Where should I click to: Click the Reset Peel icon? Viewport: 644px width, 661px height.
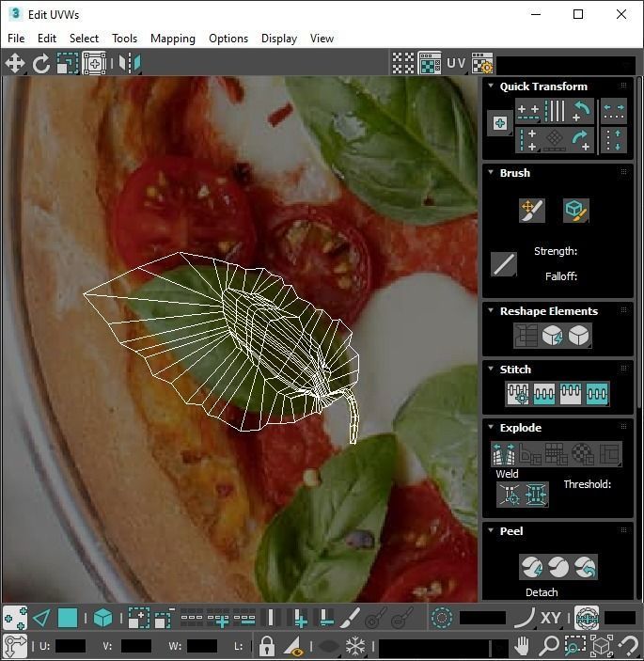[x=586, y=567]
